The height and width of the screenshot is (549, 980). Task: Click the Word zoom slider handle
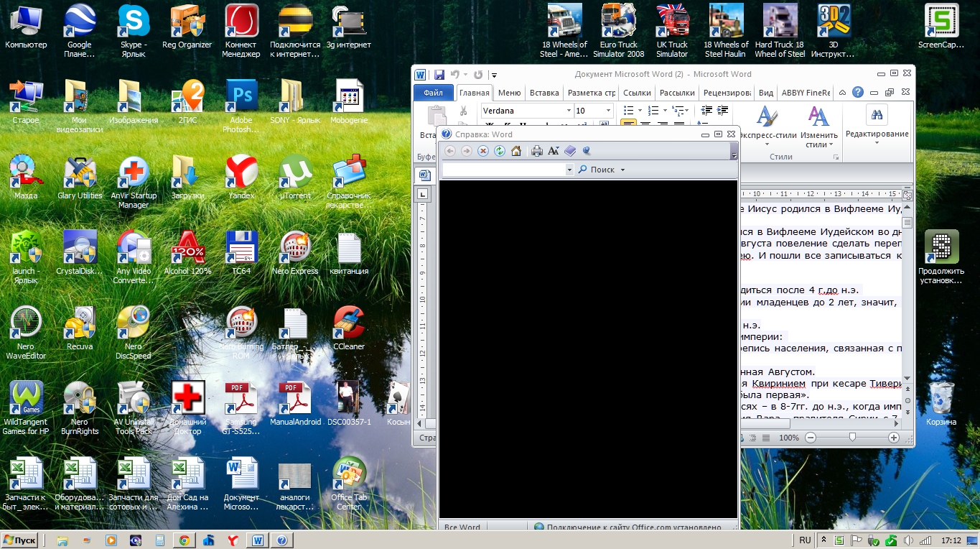coord(852,438)
